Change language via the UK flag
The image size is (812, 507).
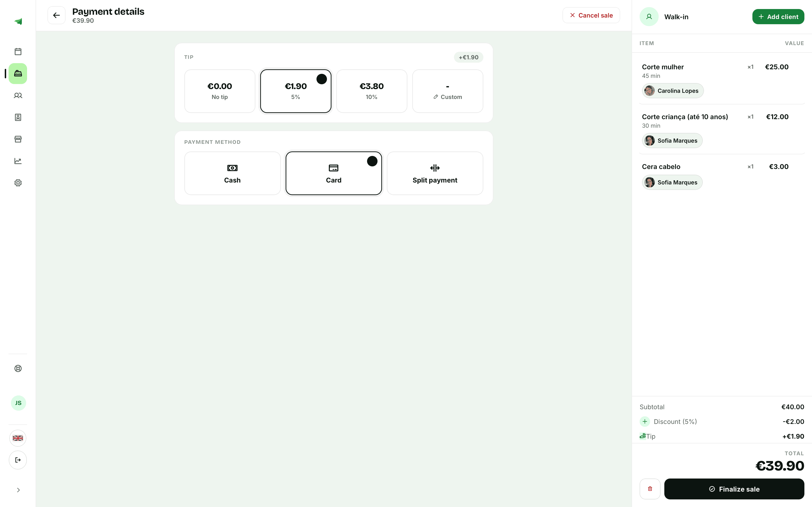click(x=18, y=438)
